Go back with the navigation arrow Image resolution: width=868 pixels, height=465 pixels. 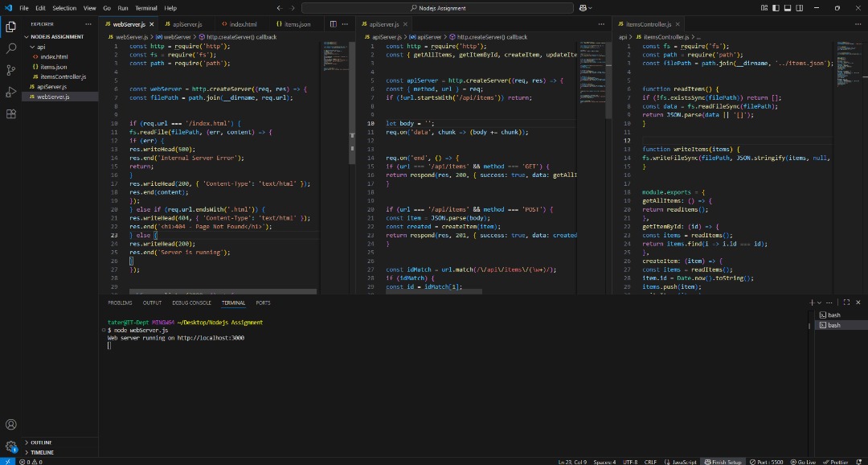point(279,8)
